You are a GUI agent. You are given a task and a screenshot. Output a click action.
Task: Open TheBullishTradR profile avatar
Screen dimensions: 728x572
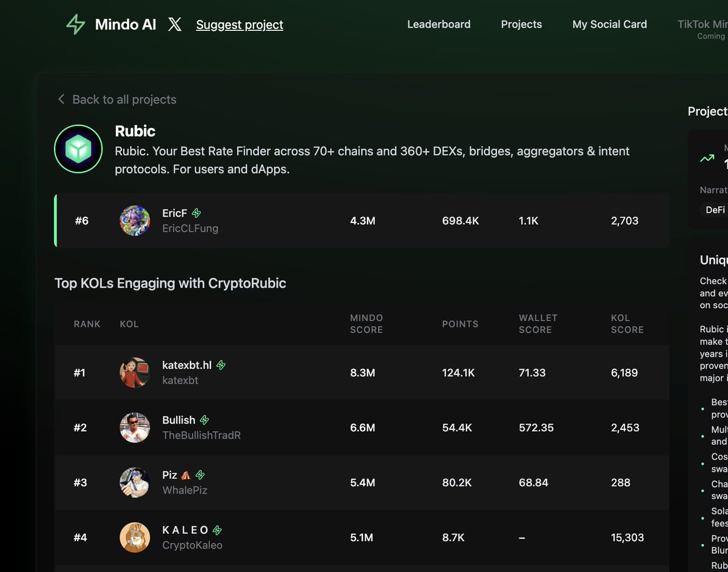135,428
